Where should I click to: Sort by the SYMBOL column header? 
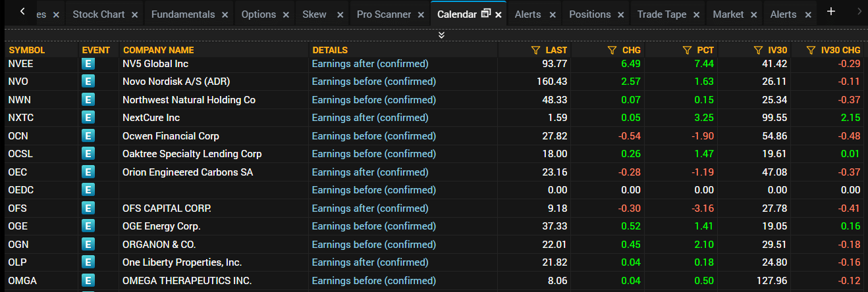pos(27,50)
